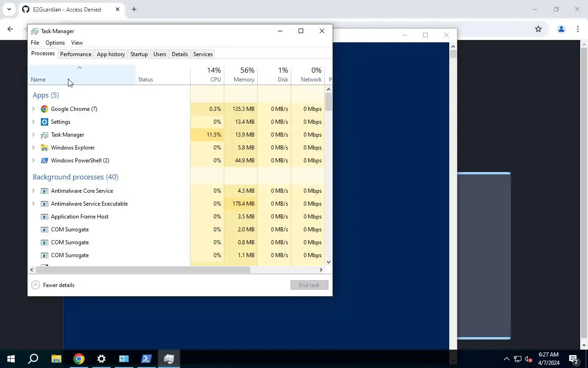Open the Options menu

[55, 43]
